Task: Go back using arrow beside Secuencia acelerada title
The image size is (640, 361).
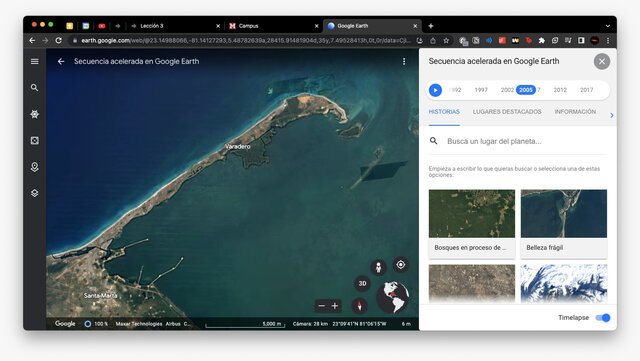Action: pos(61,61)
